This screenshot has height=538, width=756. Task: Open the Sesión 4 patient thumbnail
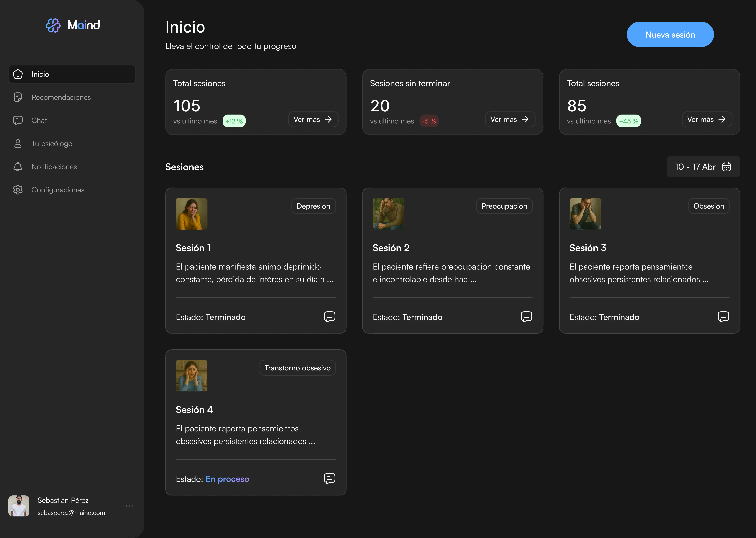[x=192, y=376]
